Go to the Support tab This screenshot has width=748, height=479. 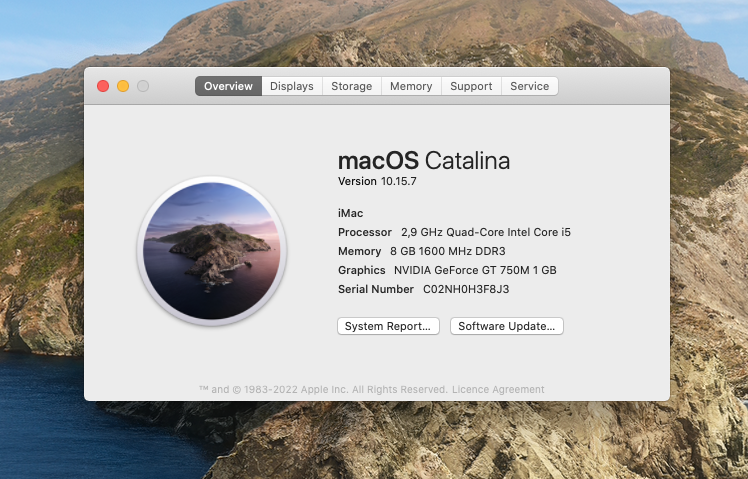tap(471, 86)
